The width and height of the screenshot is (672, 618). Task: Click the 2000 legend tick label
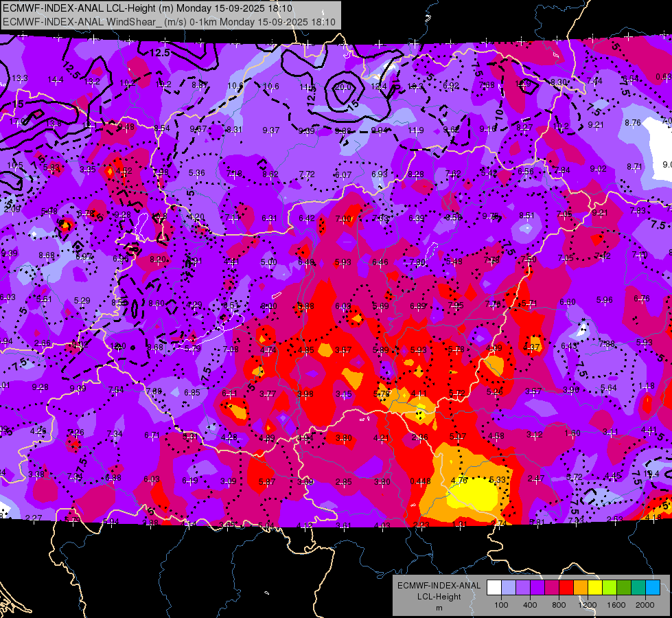(645, 605)
